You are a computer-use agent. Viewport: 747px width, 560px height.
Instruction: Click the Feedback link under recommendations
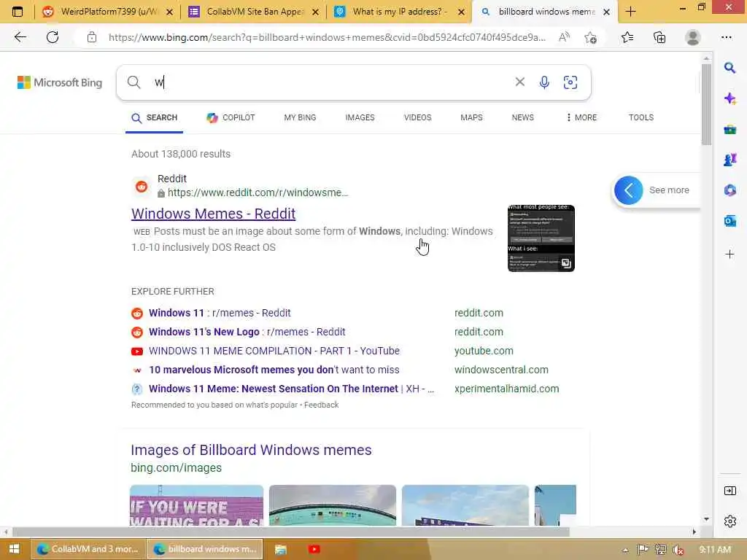point(321,405)
